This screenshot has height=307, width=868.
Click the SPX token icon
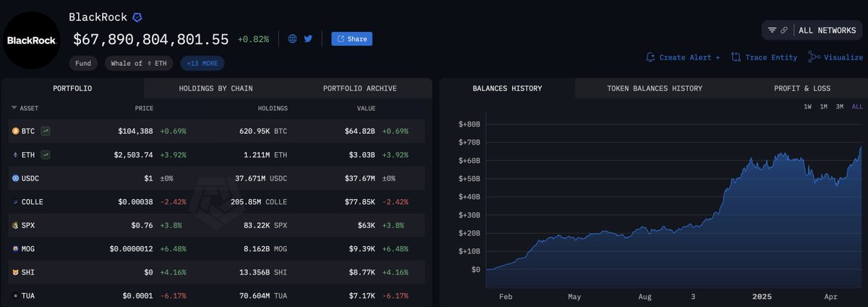tap(15, 225)
